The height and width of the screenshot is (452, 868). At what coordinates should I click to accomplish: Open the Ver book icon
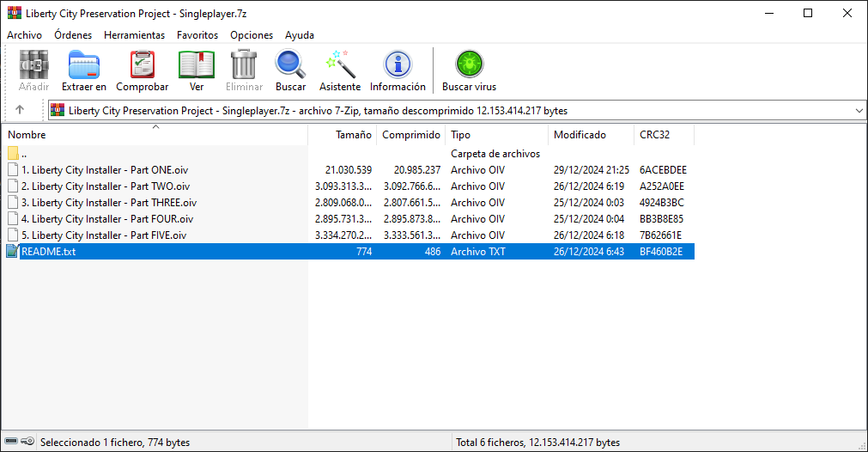click(x=197, y=64)
